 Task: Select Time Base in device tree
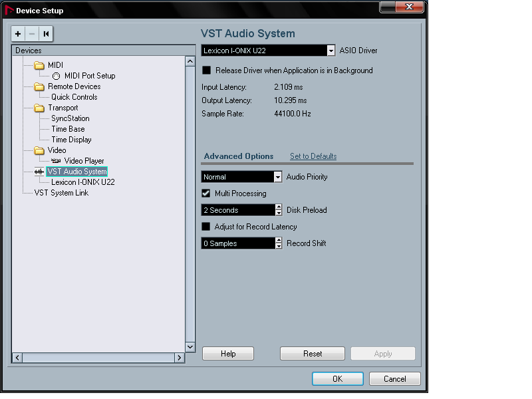tap(68, 129)
